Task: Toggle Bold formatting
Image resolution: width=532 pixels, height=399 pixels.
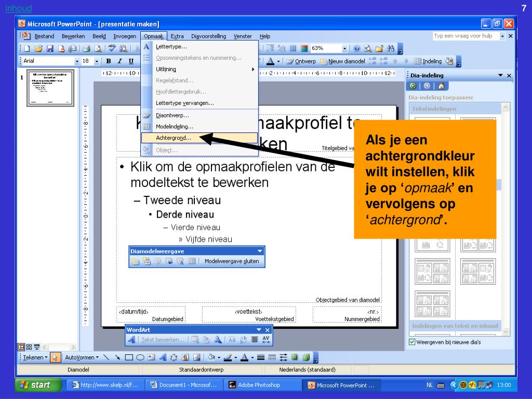Action: 109,61
